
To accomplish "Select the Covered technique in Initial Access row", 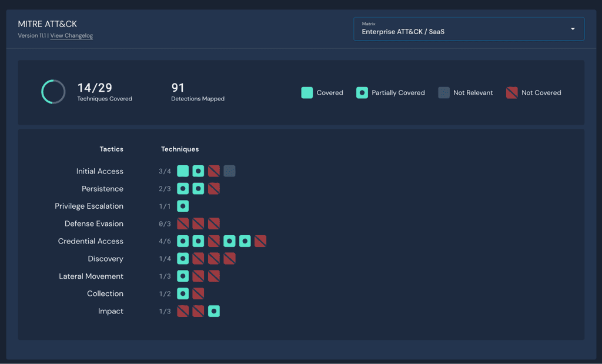I will [x=182, y=171].
